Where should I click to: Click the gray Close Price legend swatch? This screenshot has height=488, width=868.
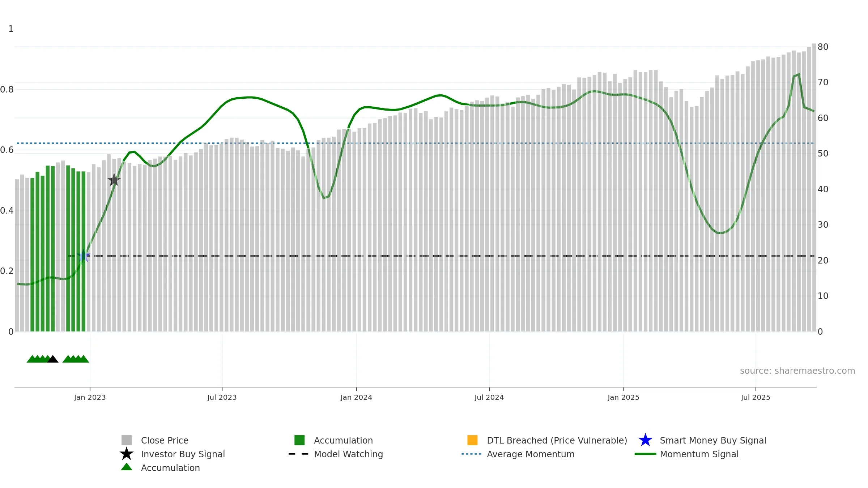[x=126, y=440]
